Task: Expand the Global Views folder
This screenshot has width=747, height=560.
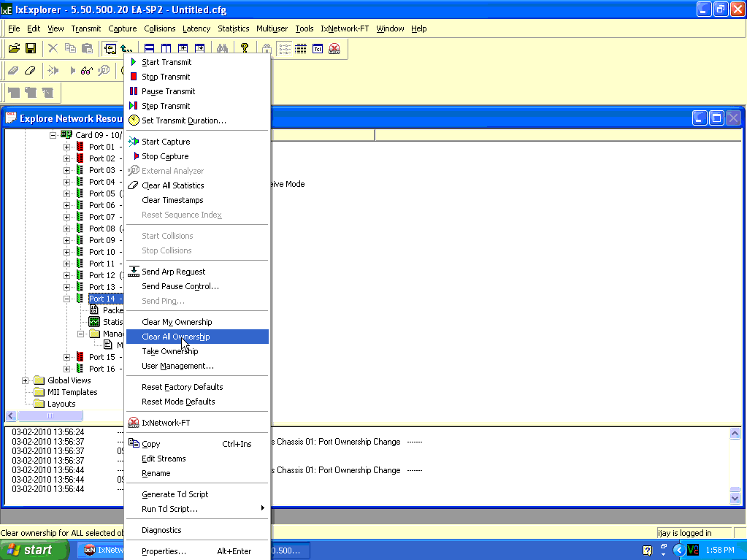Action: click(26, 380)
